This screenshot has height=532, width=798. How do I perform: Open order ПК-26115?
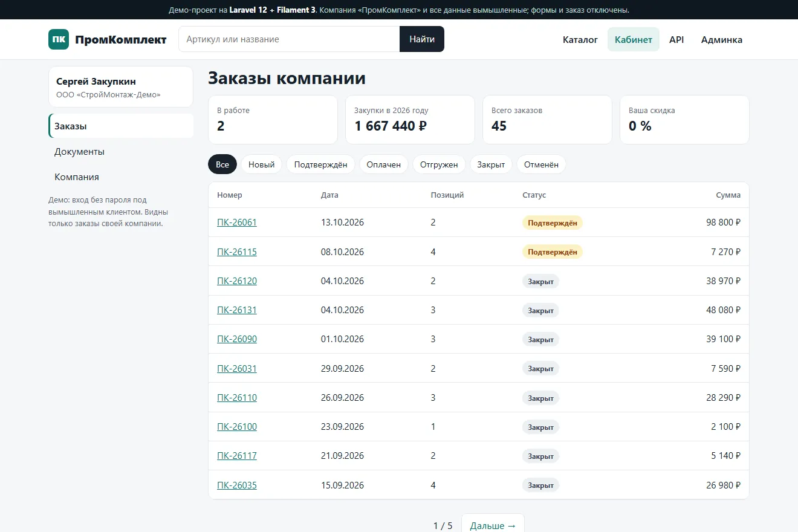click(x=237, y=251)
